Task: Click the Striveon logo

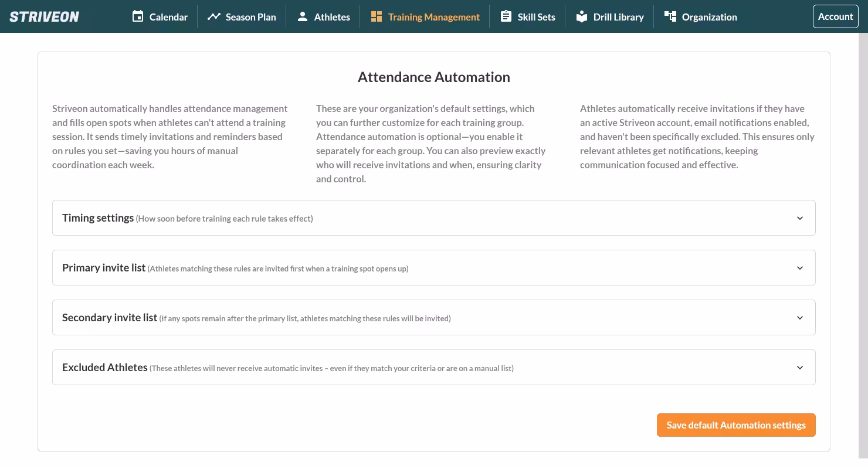Action: [45, 16]
